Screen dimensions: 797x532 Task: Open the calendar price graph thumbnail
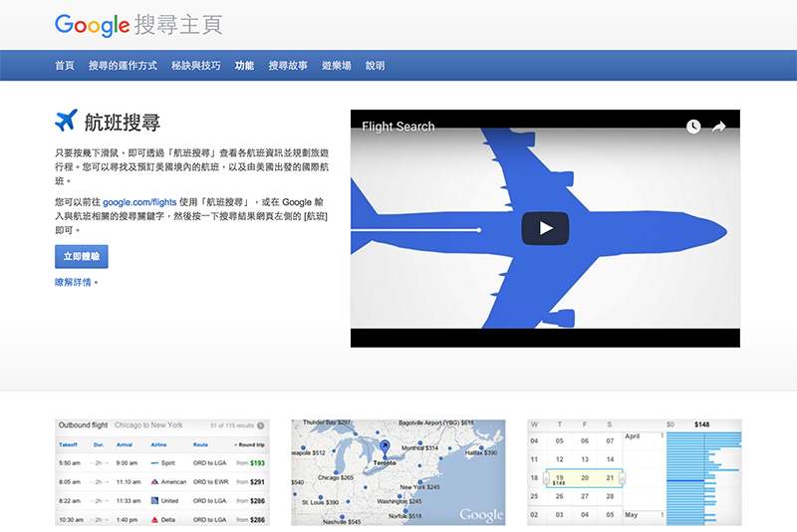tap(634, 472)
